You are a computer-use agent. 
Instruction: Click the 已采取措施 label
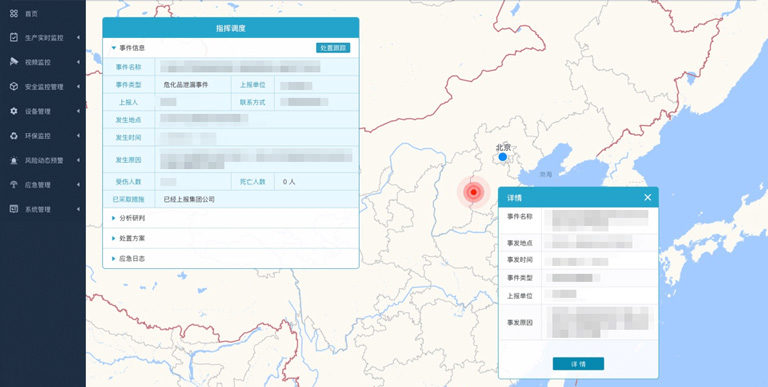(x=128, y=199)
